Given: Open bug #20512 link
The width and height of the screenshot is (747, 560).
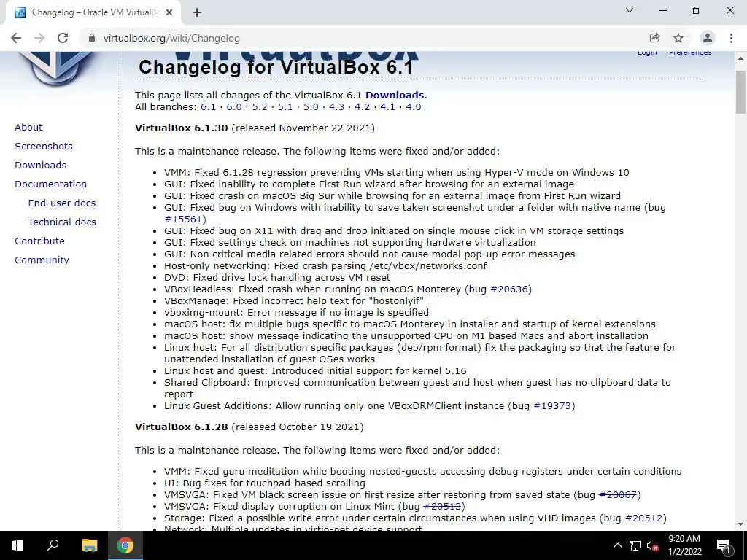Looking at the screenshot, I should point(643,518).
